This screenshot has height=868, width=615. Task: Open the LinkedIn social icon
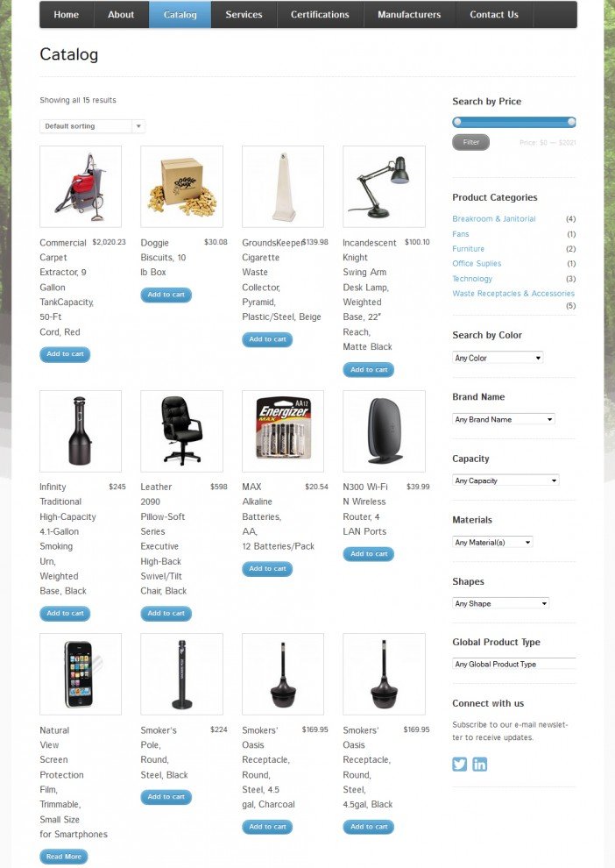tap(479, 765)
